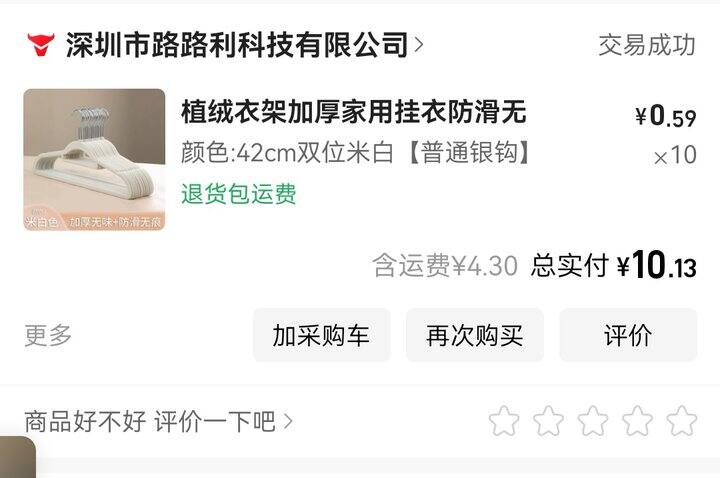Tap the red bull-head store logo

point(41,45)
